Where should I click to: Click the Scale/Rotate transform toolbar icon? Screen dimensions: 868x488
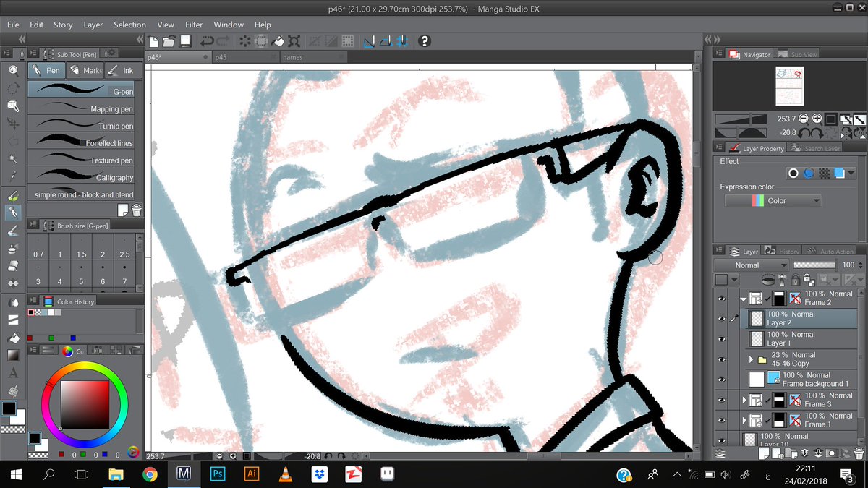[294, 41]
